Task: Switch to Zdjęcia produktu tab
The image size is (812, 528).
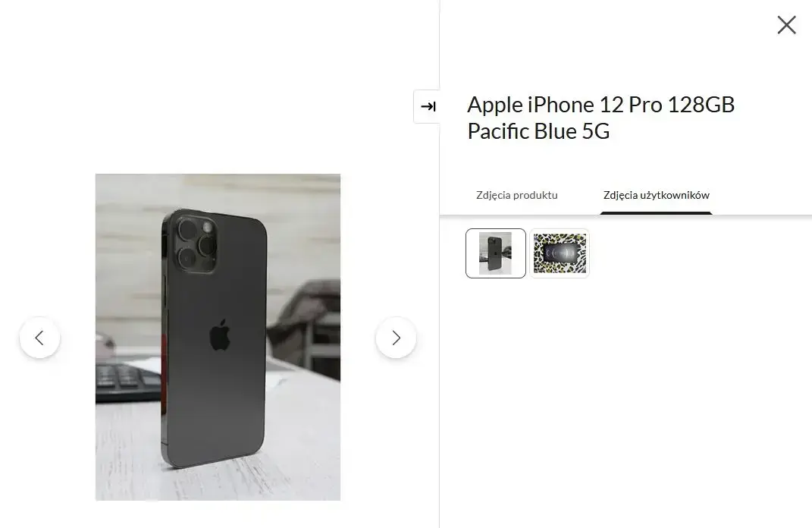Action: pyautogui.click(x=517, y=195)
